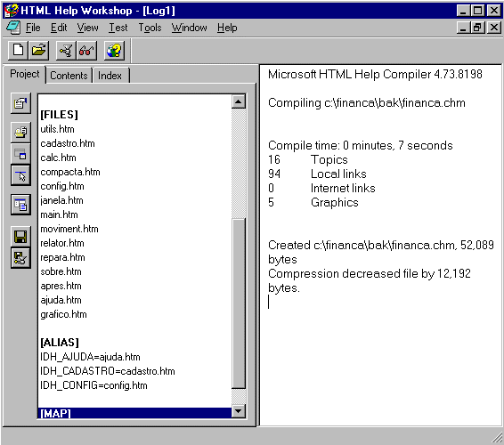The height and width of the screenshot is (445, 504).
Task: Click the New file toolbar icon
Action: tap(18, 51)
